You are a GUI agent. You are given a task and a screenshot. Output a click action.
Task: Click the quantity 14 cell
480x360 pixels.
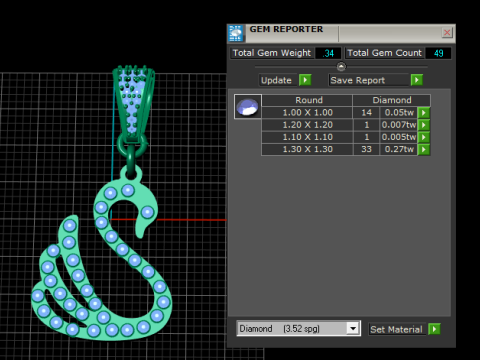(x=366, y=113)
